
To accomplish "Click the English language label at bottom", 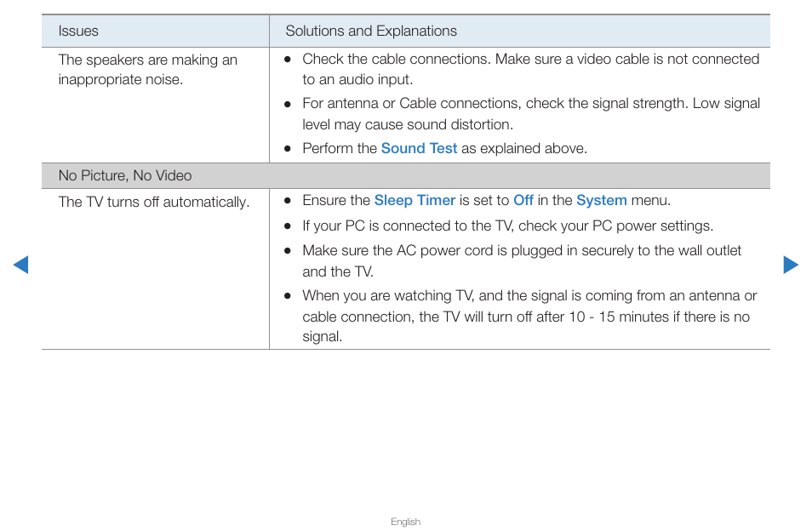I will (x=405, y=522).
